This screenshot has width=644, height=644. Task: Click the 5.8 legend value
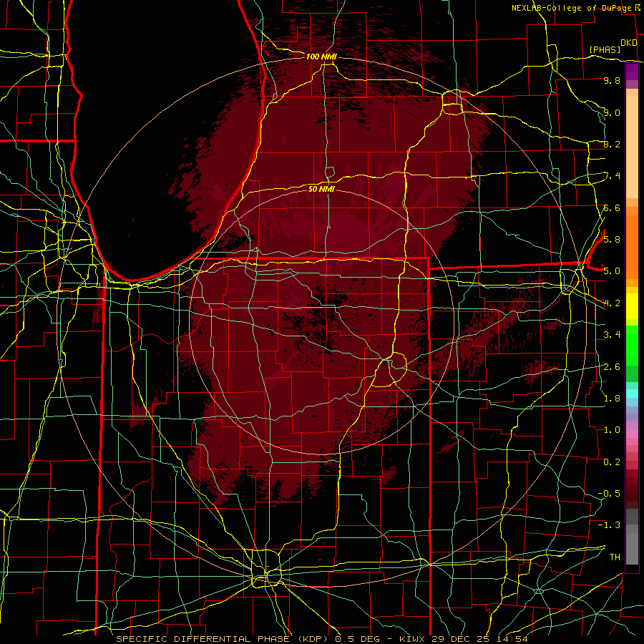[612, 239]
